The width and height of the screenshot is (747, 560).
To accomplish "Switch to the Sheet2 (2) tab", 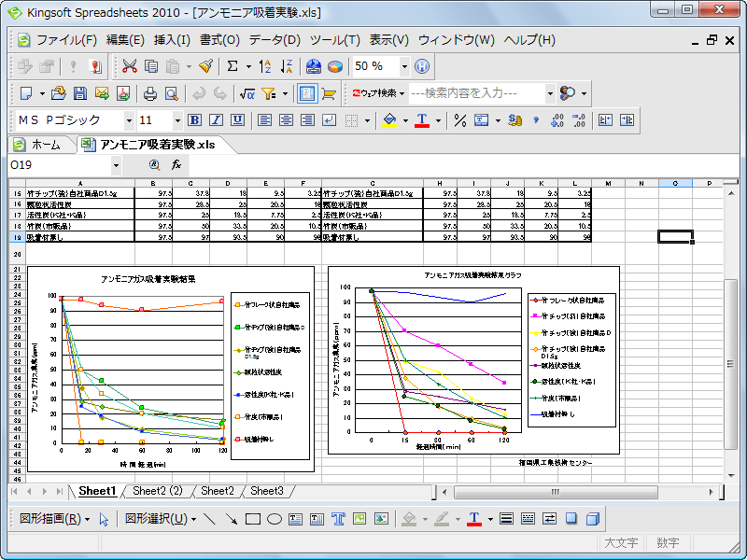I will pyautogui.click(x=158, y=491).
